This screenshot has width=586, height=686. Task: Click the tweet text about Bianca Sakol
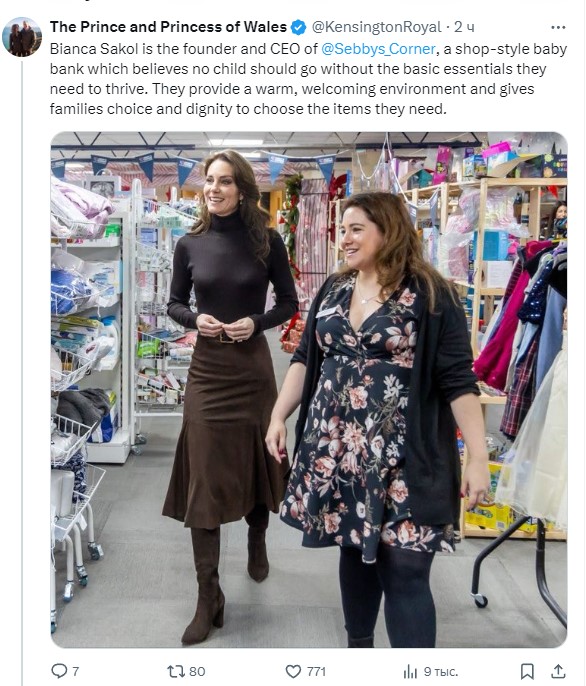309,79
